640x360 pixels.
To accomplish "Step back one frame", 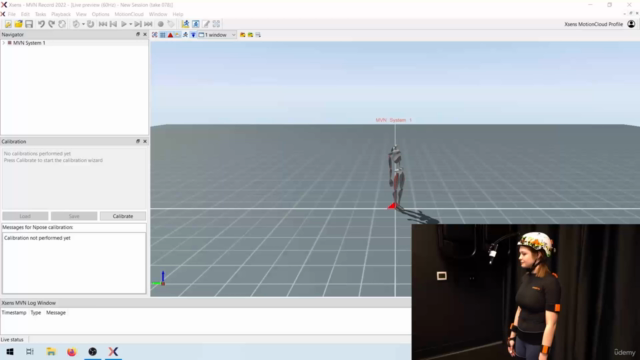I will (x=113, y=24).
